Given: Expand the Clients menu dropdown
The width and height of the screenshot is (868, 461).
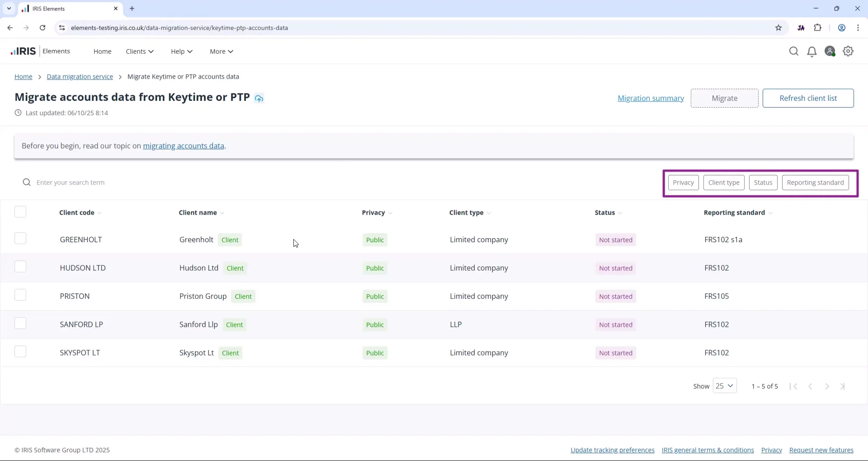Looking at the screenshot, I should coord(140,52).
